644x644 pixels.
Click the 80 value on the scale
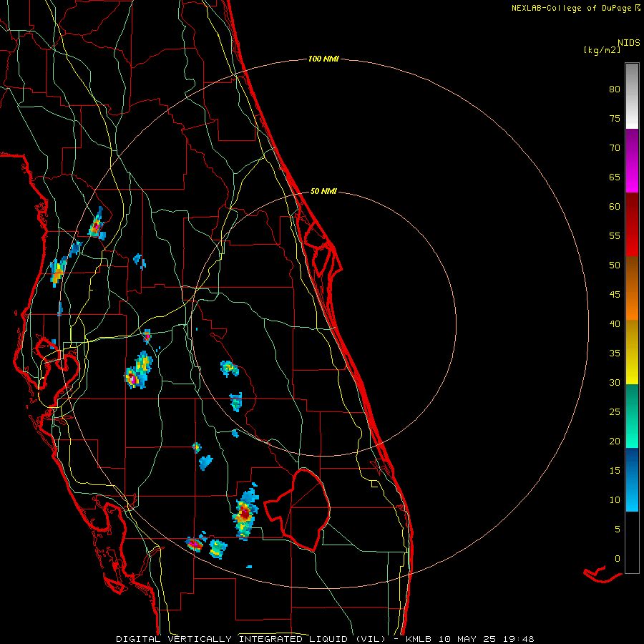615,89
